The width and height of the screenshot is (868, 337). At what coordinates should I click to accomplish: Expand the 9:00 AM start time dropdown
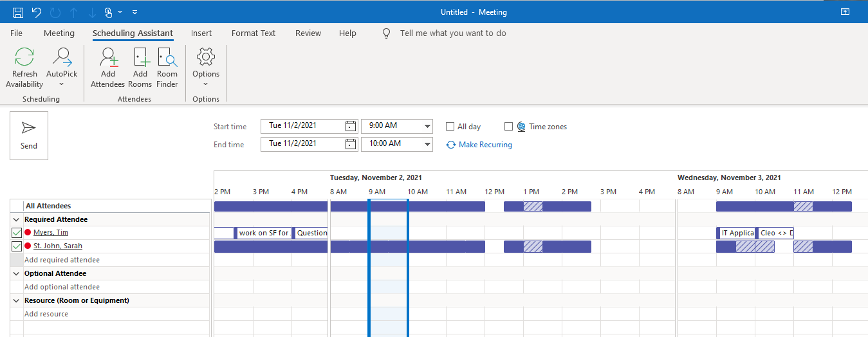coord(428,126)
